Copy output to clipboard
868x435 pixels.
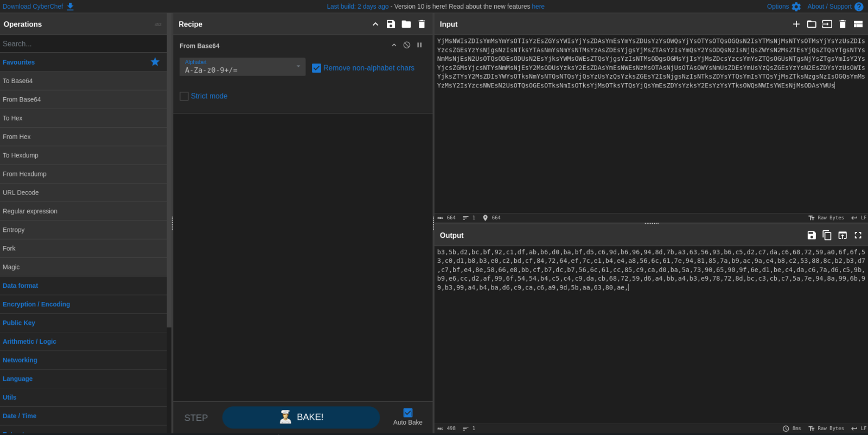pyautogui.click(x=827, y=235)
